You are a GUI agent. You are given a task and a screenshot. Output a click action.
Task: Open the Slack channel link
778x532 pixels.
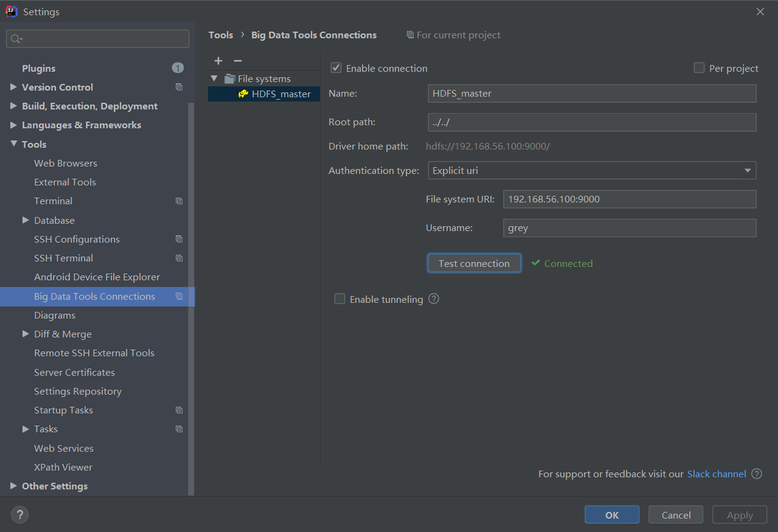(717, 474)
